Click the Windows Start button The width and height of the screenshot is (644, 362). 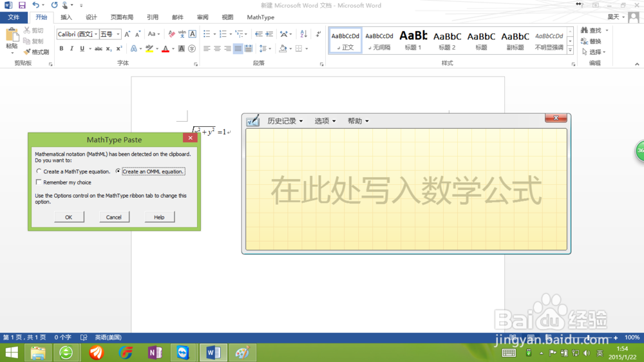(12, 352)
